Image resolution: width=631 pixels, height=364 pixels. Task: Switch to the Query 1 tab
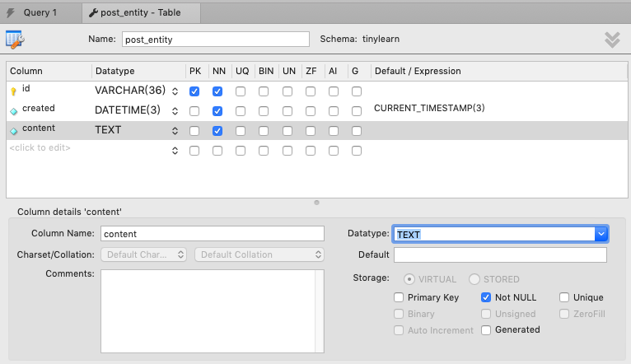(40, 12)
